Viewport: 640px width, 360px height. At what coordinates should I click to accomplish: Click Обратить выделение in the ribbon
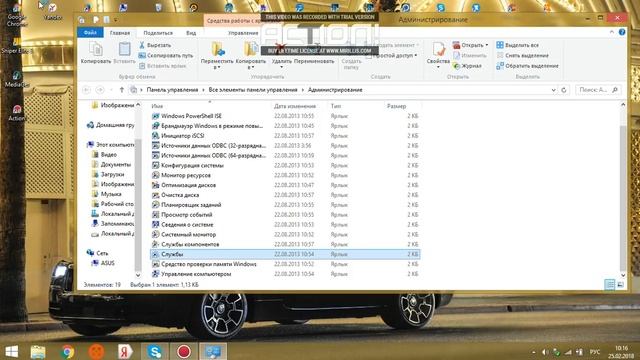tap(527, 66)
